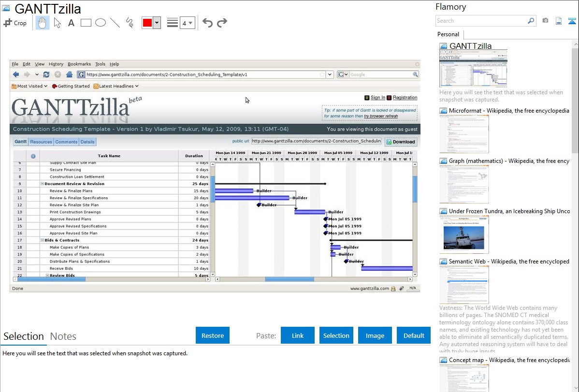Click the browser home icon in the snapshot
This screenshot has height=392, width=579.
pos(69,74)
